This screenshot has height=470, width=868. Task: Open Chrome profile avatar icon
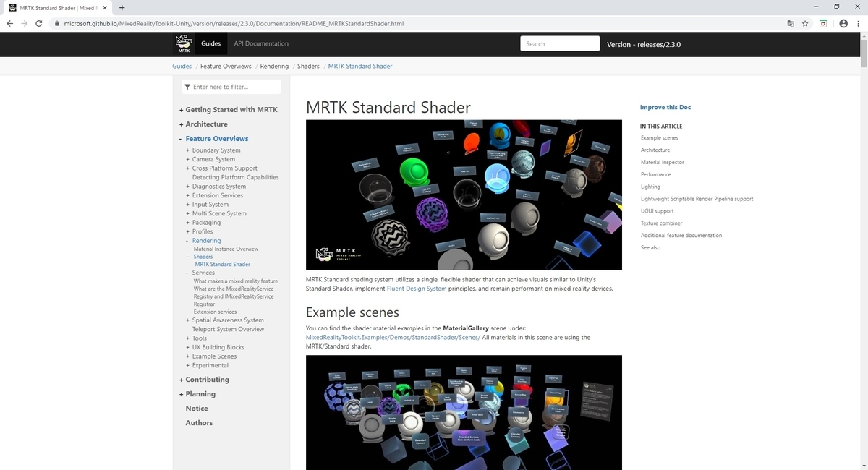(x=843, y=23)
